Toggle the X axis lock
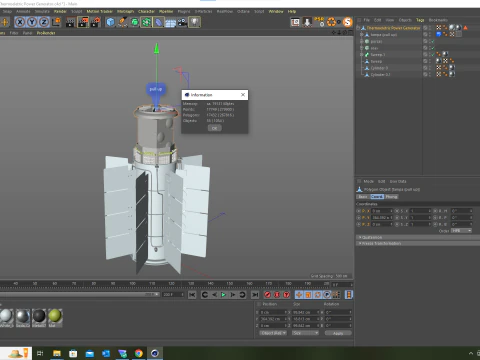The image size is (480, 360). tap(20, 22)
